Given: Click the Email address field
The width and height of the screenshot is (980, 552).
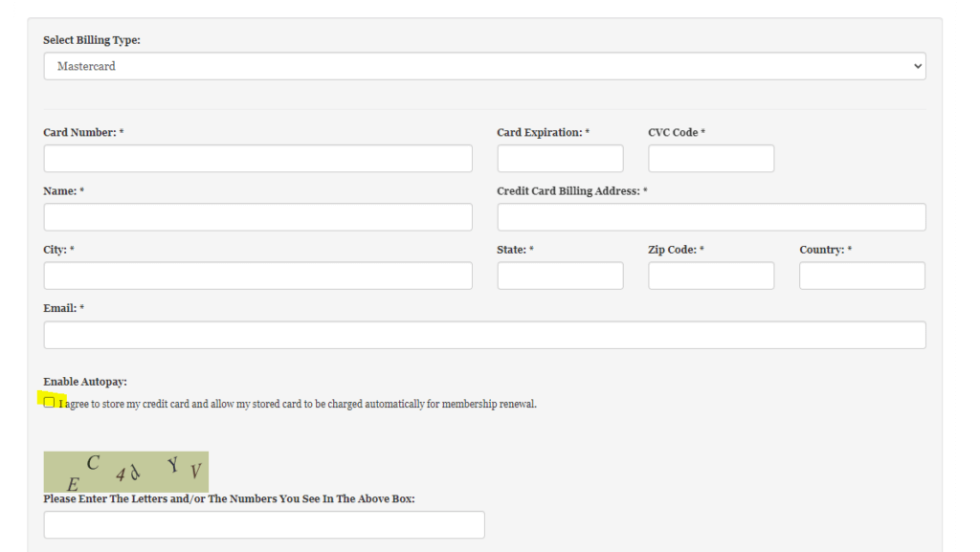Looking at the screenshot, I should coord(484,335).
